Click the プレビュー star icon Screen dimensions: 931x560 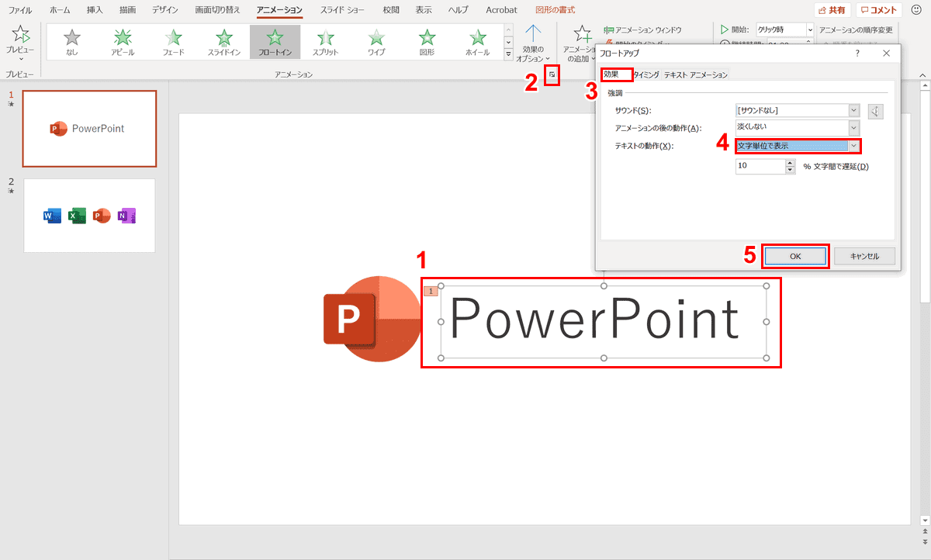(x=21, y=33)
